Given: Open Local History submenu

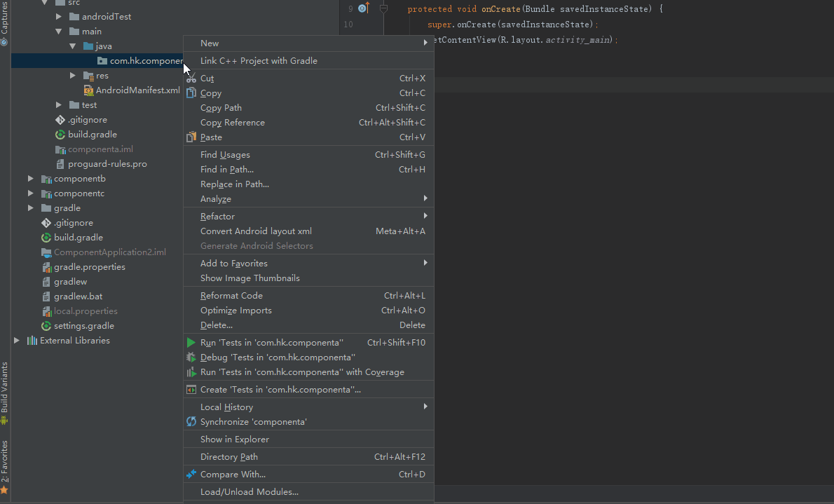Looking at the screenshot, I should [x=308, y=407].
